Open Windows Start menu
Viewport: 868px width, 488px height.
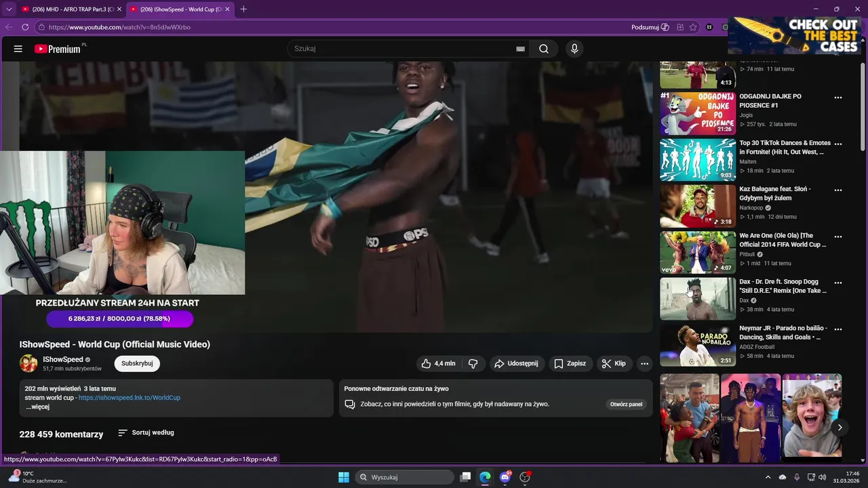tap(344, 477)
